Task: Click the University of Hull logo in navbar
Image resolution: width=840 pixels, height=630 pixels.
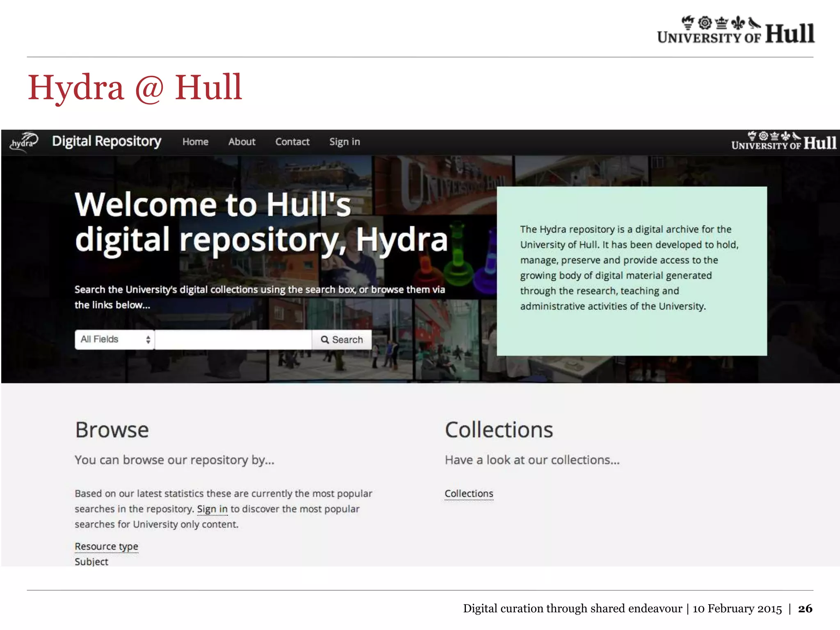Action: point(784,142)
